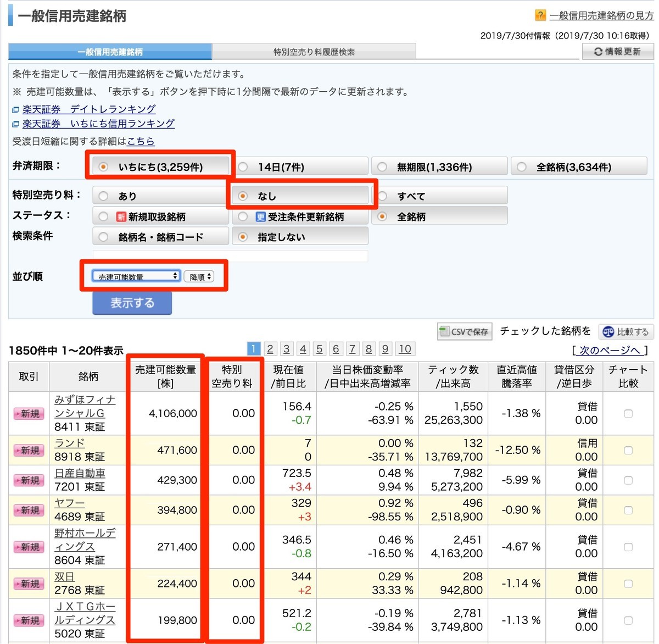Check compare box for みずほフィナンシャルG
This screenshot has height=644, width=659.
628,414
